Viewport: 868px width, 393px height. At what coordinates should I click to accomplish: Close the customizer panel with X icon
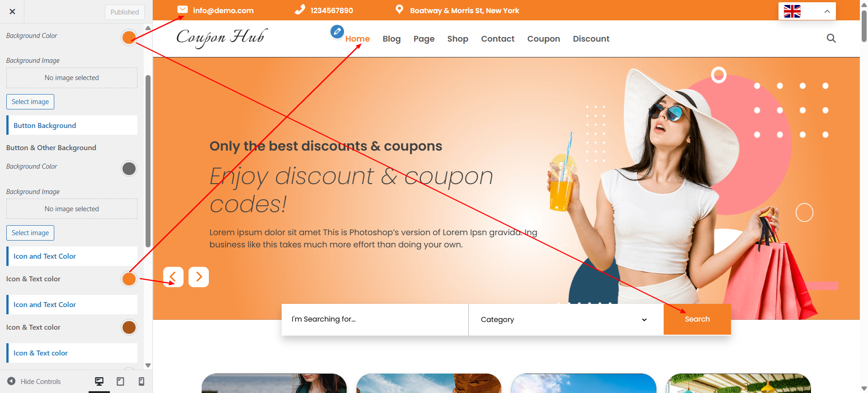12,12
